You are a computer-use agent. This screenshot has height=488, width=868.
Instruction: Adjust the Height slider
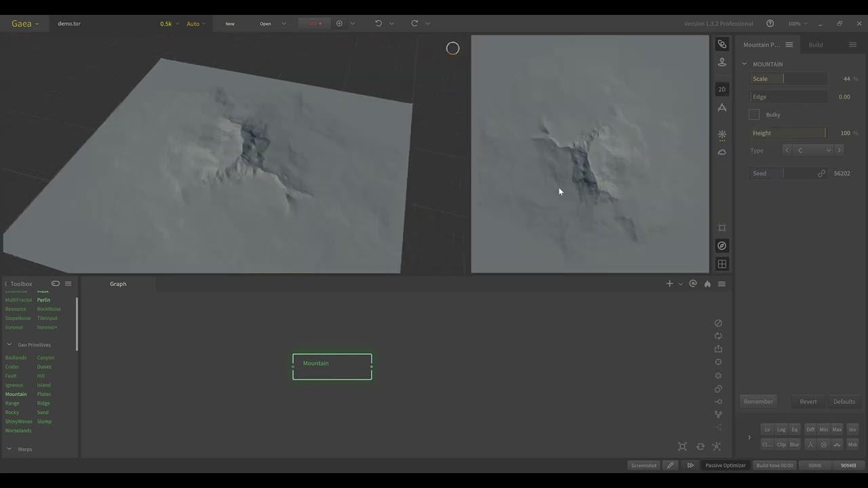pyautogui.click(x=788, y=133)
